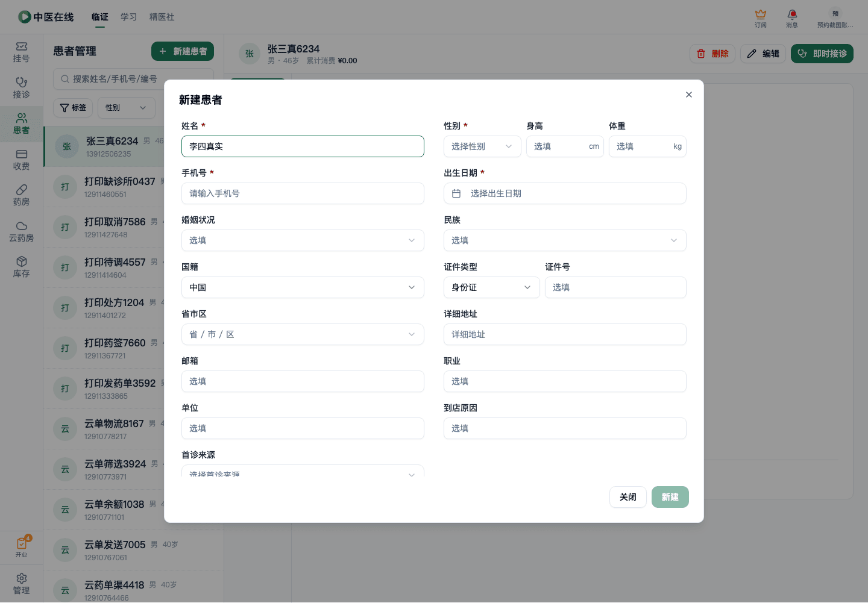Open the 国籍 中国 dropdown
Image resolution: width=868 pixels, height=603 pixels.
coord(303,287)
